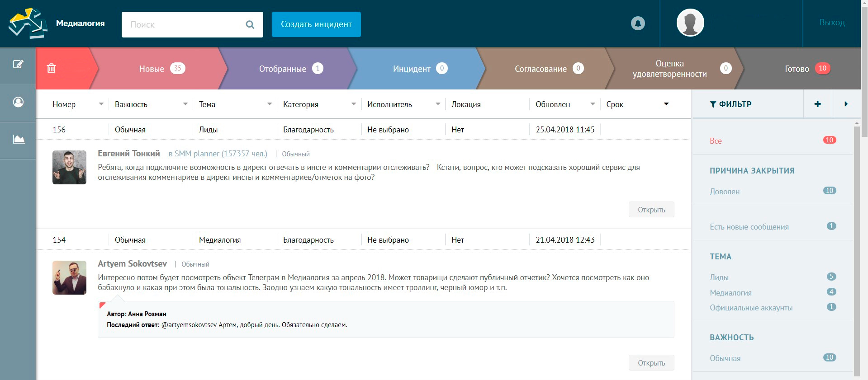Image resolution: width=868 pixels, height=380 pixels.
Task: Select the Все filter
Action: point(716,141)
